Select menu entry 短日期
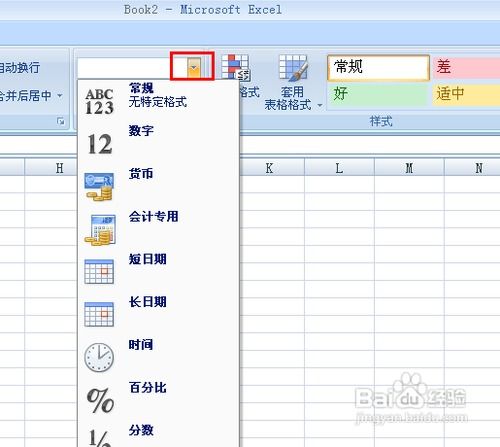500x447 pixels. (x=159, y=272)
